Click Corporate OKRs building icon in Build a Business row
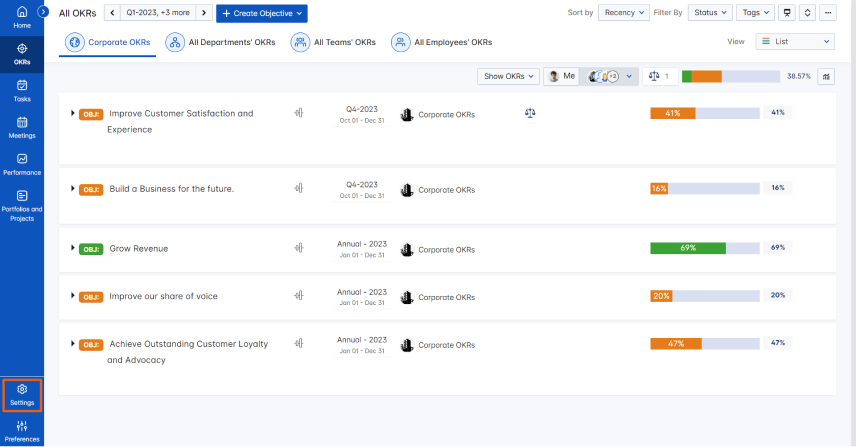Image resolution: width=856 pixels, height=447 pixels. (407, 190)
